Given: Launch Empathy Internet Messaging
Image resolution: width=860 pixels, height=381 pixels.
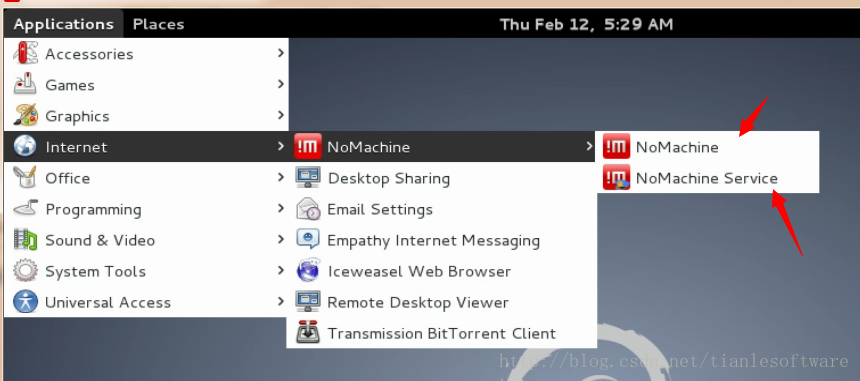Looking at the screenshot, I should click(x=442, y=240).
